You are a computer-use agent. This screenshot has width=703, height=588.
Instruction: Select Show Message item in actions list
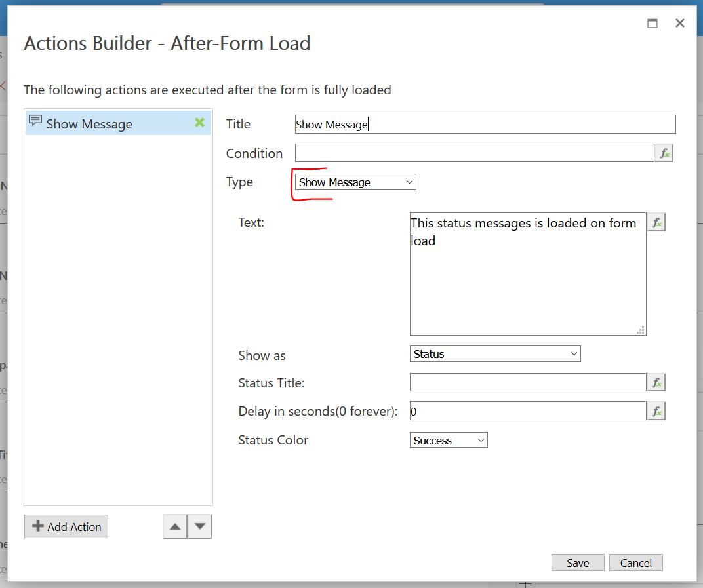[89, 124]
